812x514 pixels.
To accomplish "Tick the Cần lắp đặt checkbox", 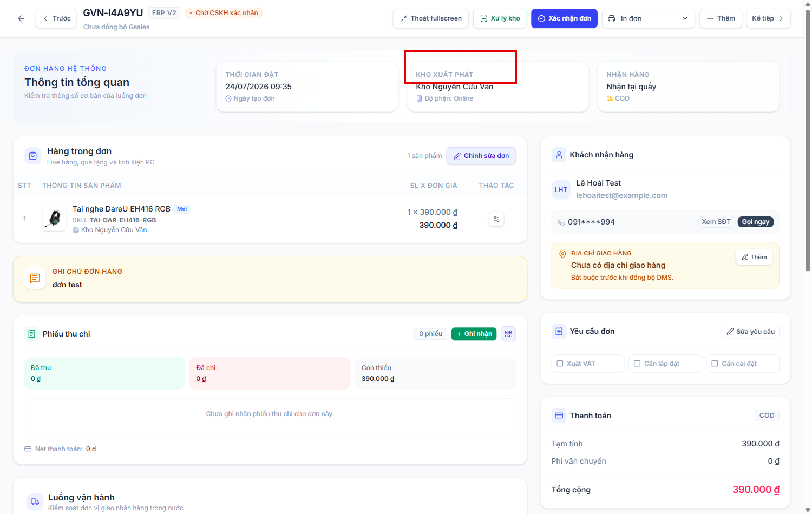I will tap(638, 364).
